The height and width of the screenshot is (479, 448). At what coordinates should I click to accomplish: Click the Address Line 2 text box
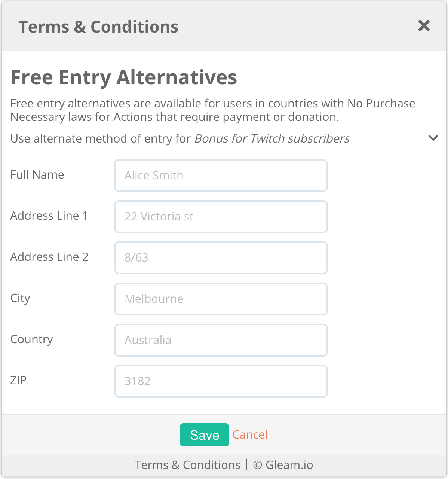point(221,258)
